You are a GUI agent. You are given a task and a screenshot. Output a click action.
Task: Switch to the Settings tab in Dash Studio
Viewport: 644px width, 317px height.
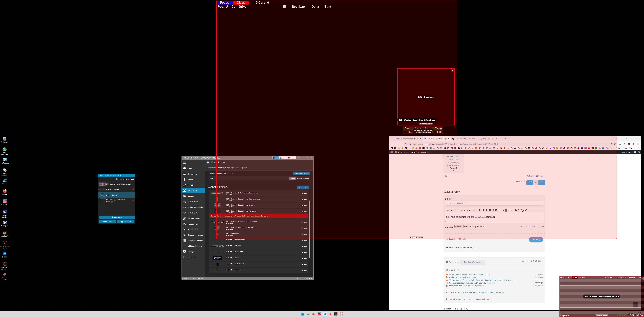pyautogui.click(x=231, y=168)
